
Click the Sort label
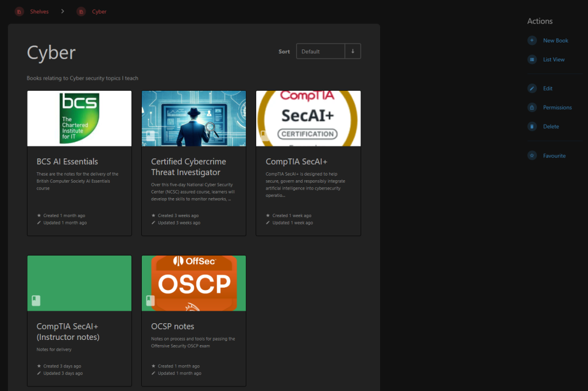point(284,52)
